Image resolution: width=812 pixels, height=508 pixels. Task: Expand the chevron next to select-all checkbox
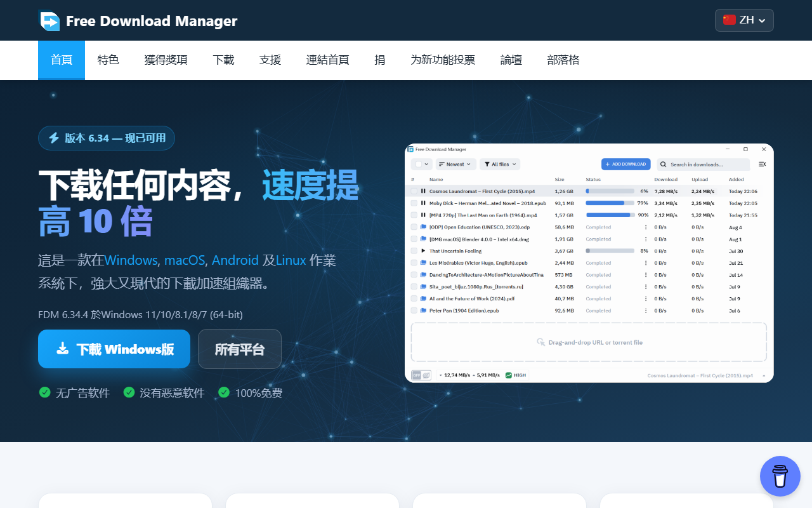(x=427, y=164)
